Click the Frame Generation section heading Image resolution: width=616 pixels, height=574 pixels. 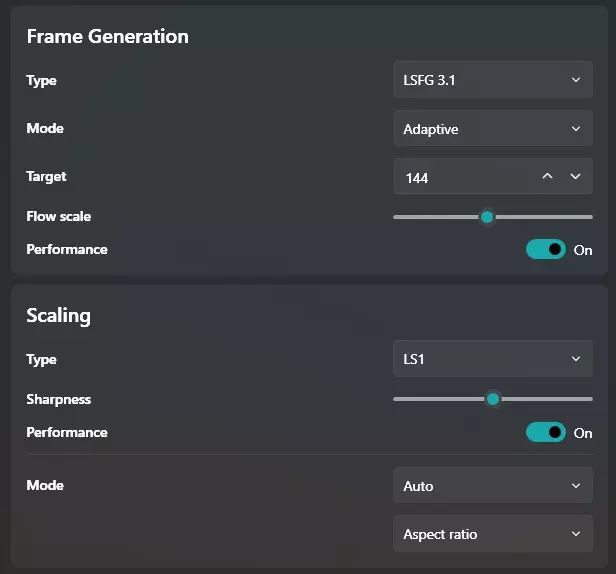tap(107, 36)
